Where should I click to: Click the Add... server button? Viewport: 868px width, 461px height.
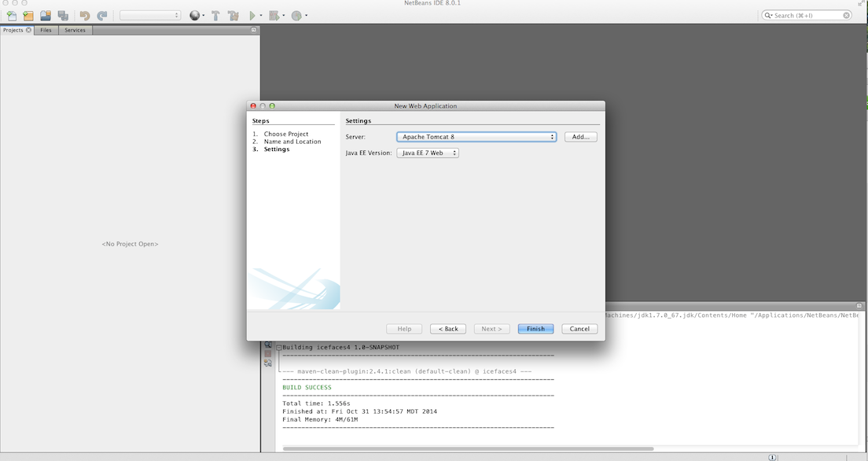[580, 137]
